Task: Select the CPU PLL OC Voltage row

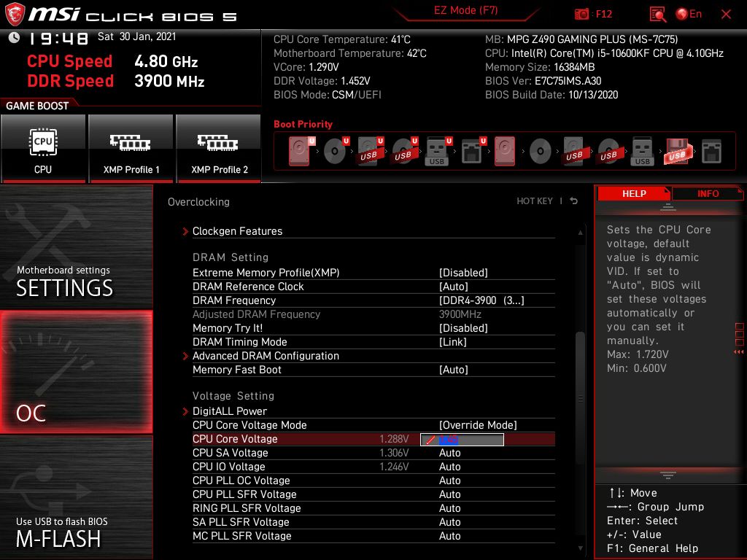Action: pos(373,481)
